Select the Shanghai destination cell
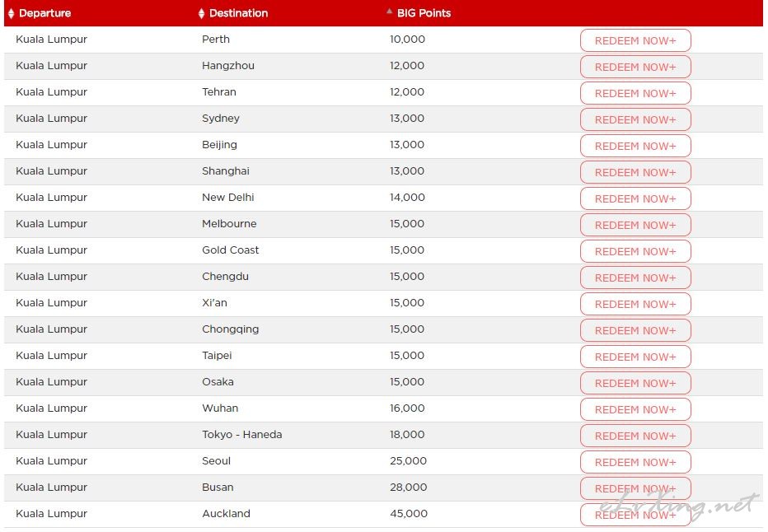768x532 pixels. click(x=226, y=171)
